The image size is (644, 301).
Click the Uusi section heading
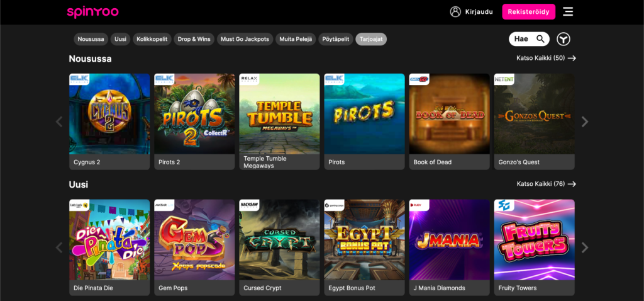click(79, 185)
